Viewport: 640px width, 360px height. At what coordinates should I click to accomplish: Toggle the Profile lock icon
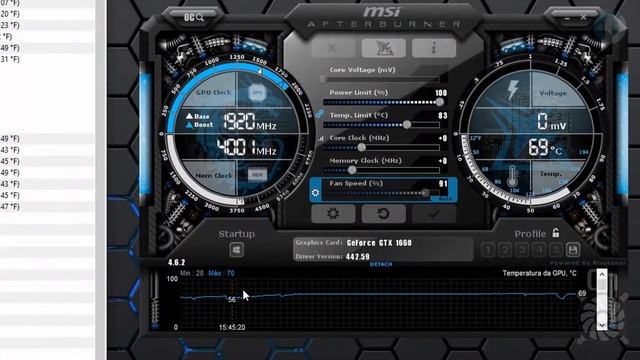556,233
